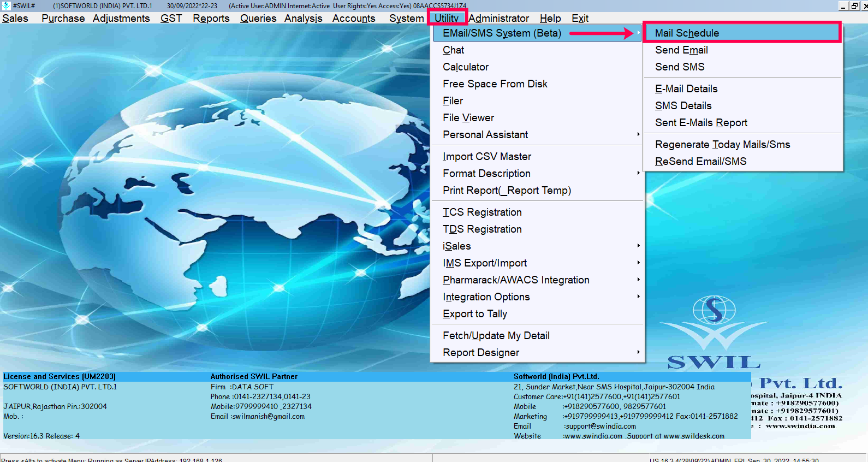Choose Fetch/Update My Detail

(x=537, y=335)
